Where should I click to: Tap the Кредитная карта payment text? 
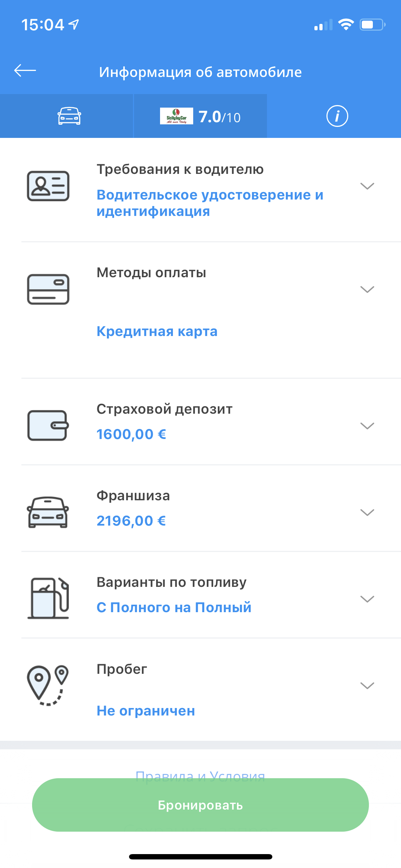click(157, 331)
